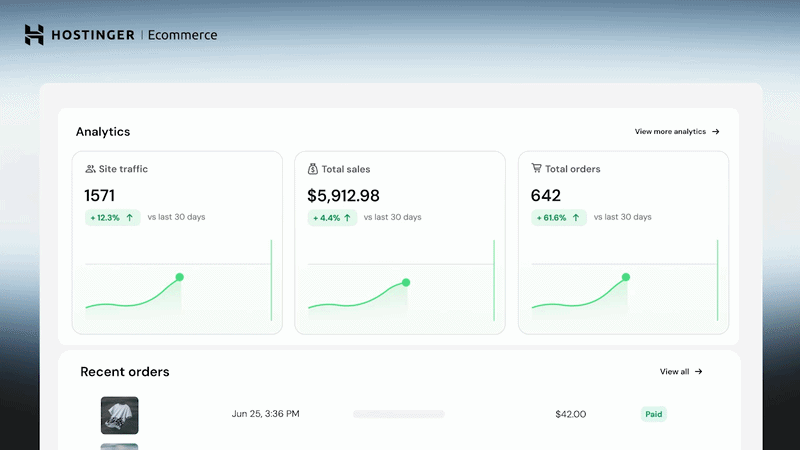
Task: Click the +4.4% growth badge
Action: [332, 217]
